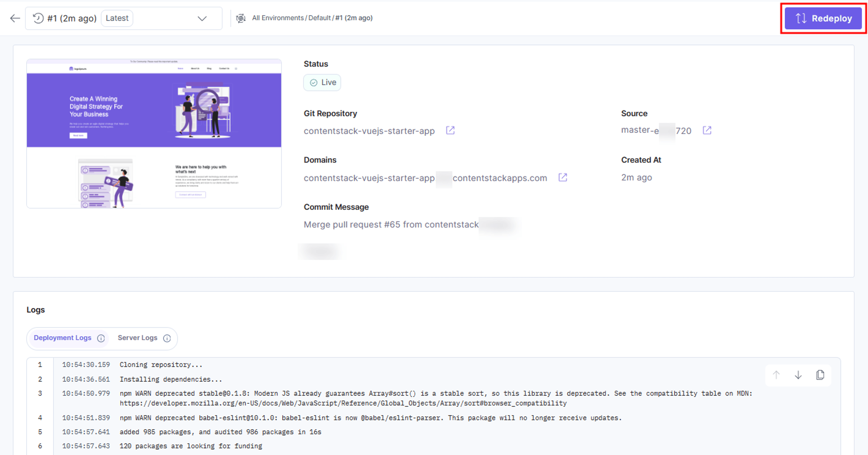Screen dimensions: 868x455
Task: Click 'added 985 packages' log line
Action: (x=220, y=432)
